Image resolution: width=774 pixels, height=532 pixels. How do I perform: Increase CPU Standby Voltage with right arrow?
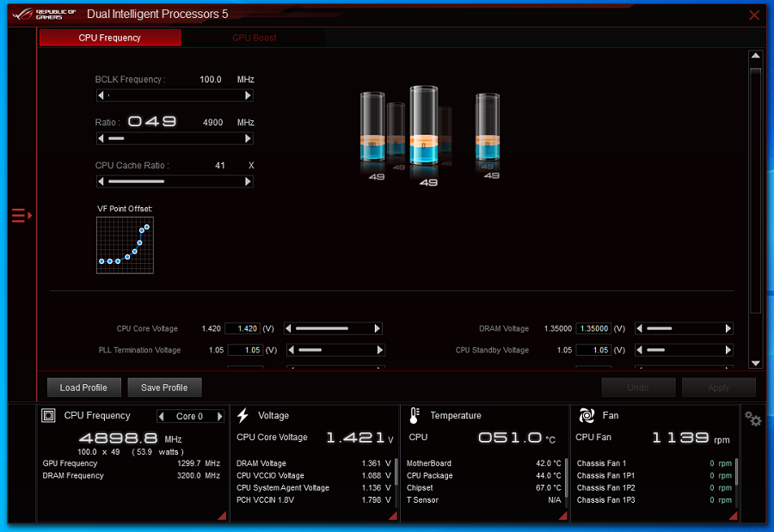click(x=728, y=350)
